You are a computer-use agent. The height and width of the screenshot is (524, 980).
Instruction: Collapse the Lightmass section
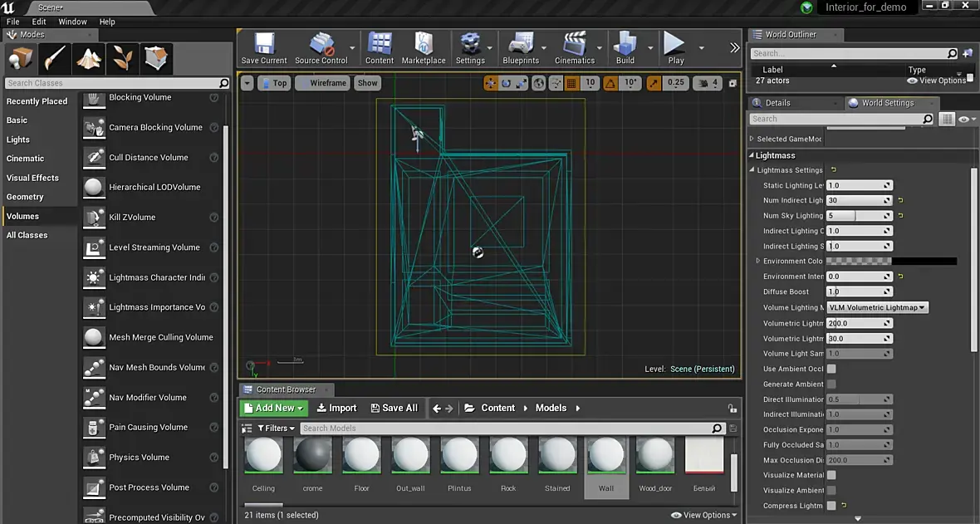pyautogui.click(x=752, y=155)
